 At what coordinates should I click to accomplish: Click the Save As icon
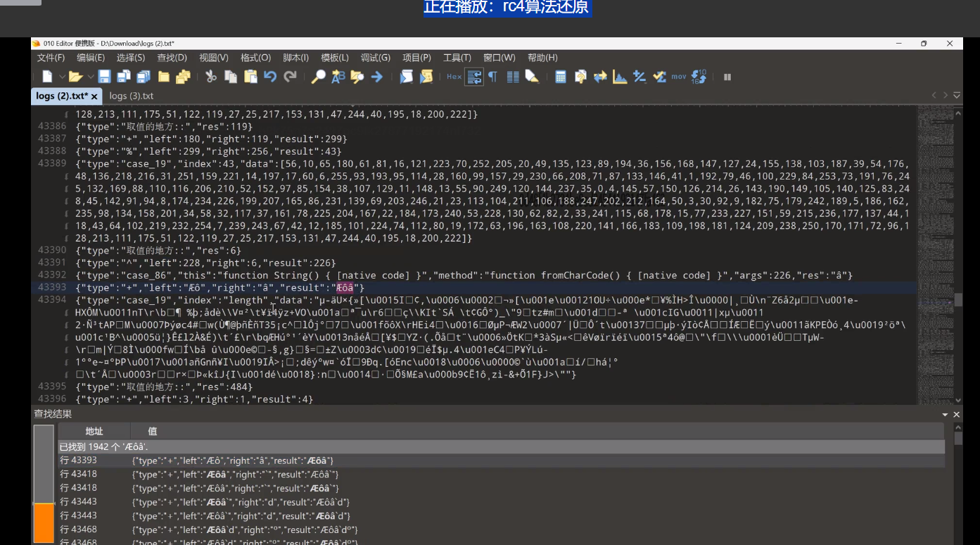(x=124, y=77)
